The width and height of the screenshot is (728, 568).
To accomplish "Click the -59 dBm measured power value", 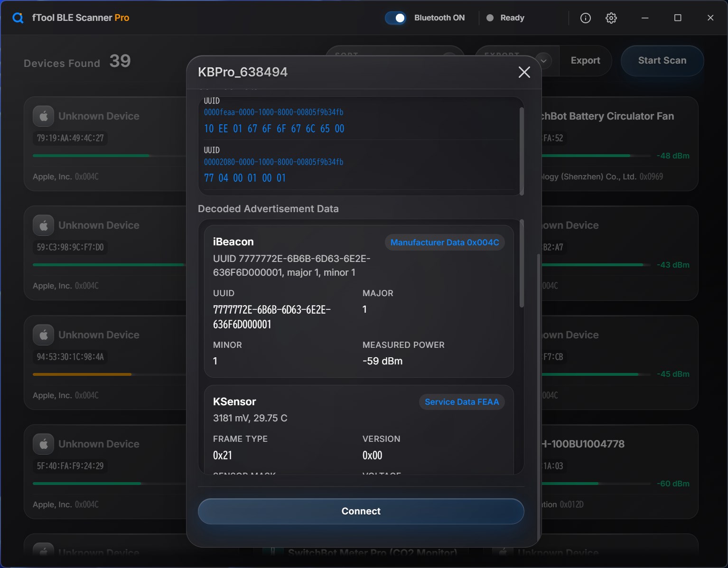I will [x=383, y=361].
